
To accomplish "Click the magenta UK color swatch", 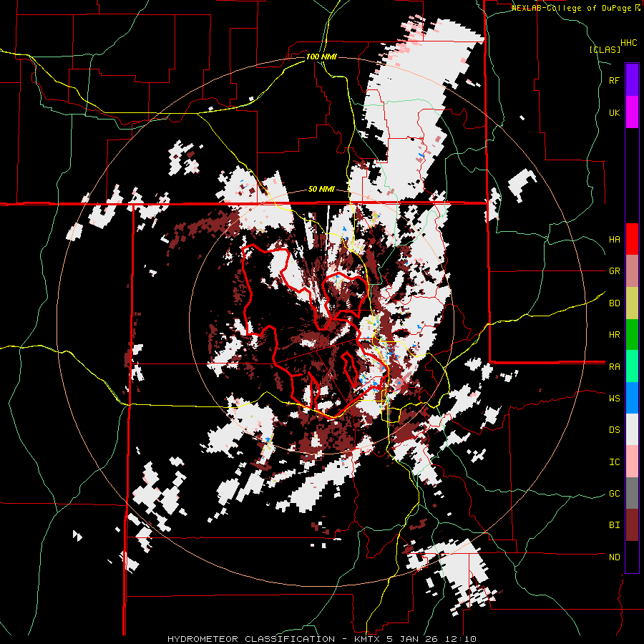I will pyautogui.click(x=632, y=112).
